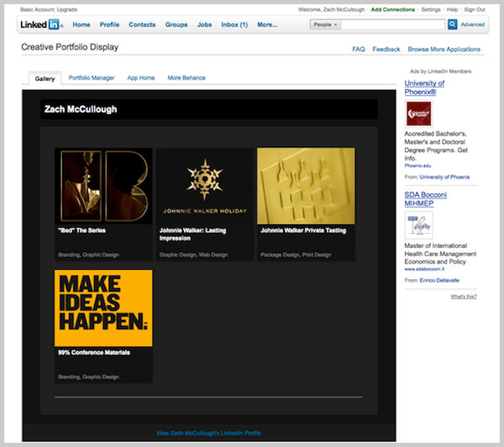
Task: Expand the More... navigation menu
Action: [267, 24]
